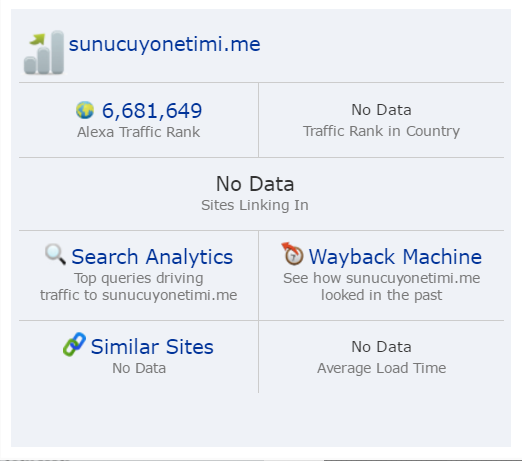
Task: Click No Data above Sites Linking In
Action: 255,184
